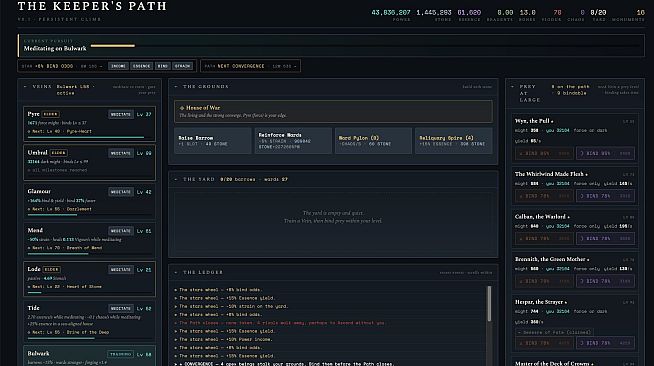Force-bind Brennith, the Green Mother
This screenshot has width=654, height=366.
point(544,281)
